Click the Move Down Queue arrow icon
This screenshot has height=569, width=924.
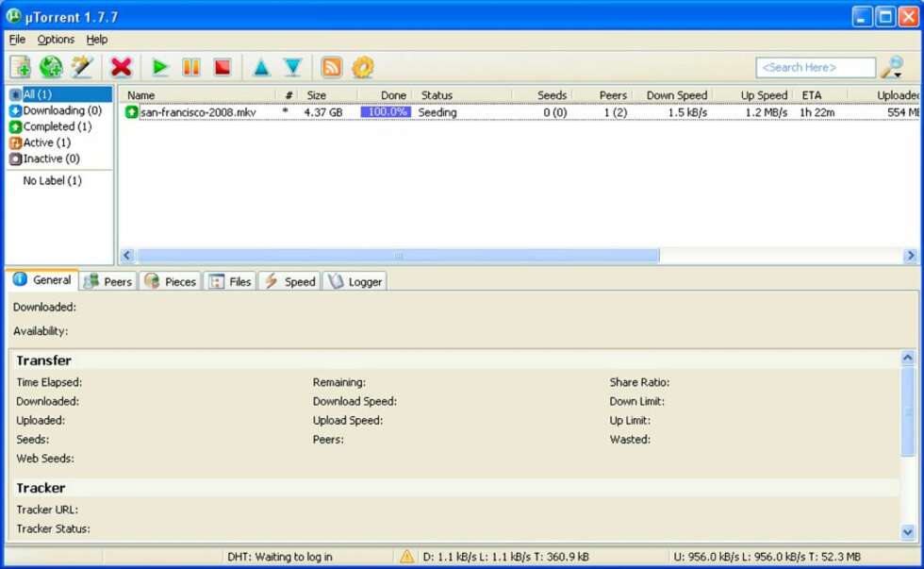pos(293,67)
